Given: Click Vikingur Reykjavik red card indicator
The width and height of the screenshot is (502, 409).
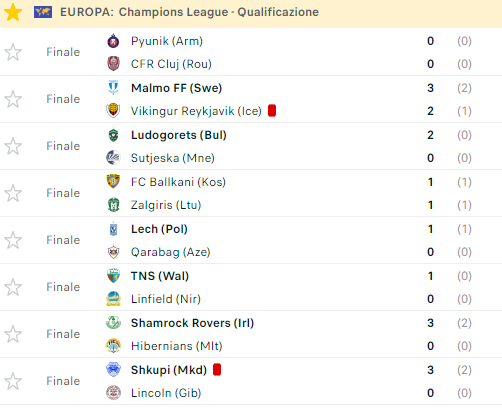Looking at the screenshot, I should click(272, 111).
